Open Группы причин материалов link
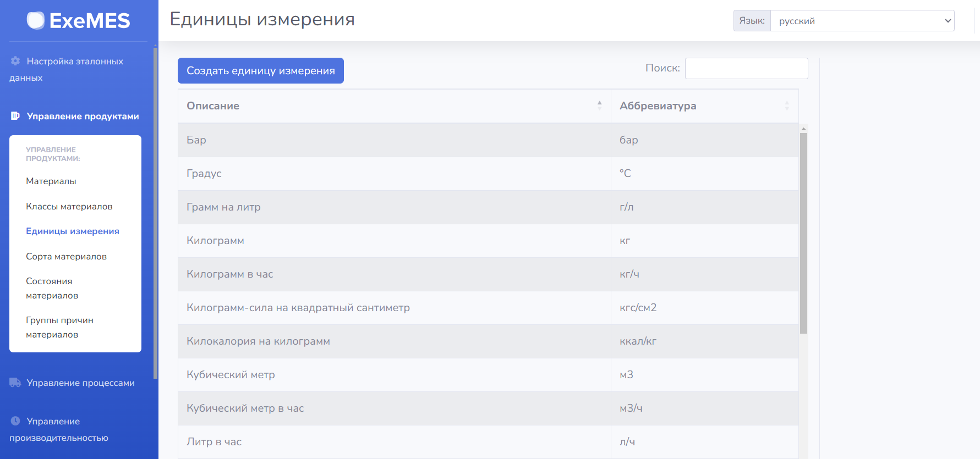Viewport: 980px width, 459px height. pyautogui.click(x=59, y=328)
